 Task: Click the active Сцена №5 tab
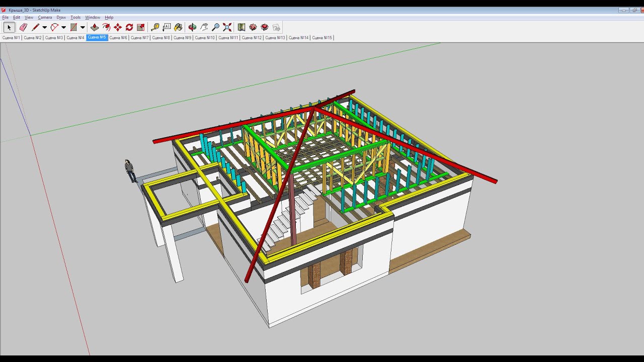coord(97,38)
